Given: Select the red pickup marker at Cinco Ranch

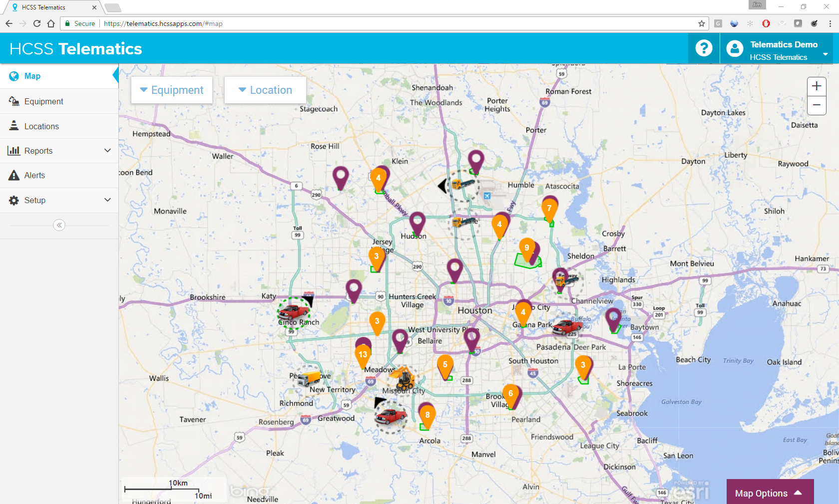Looking at the screenshot, I should (294, 313).
